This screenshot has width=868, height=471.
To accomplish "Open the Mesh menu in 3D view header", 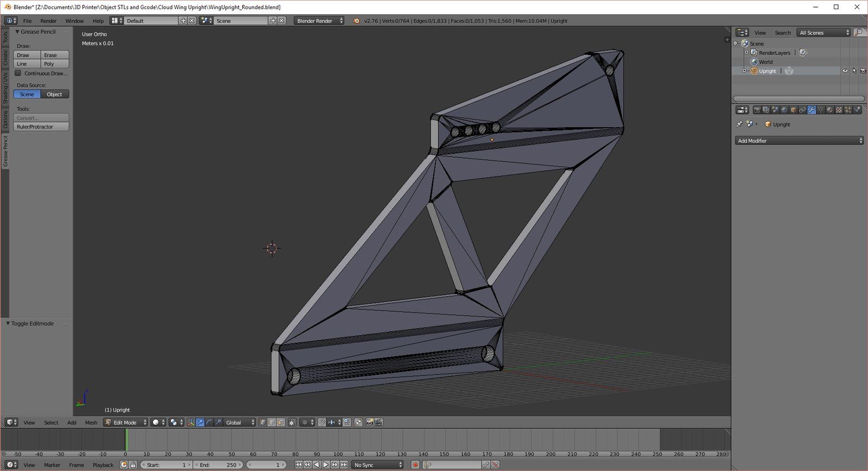I will (91, 423).
